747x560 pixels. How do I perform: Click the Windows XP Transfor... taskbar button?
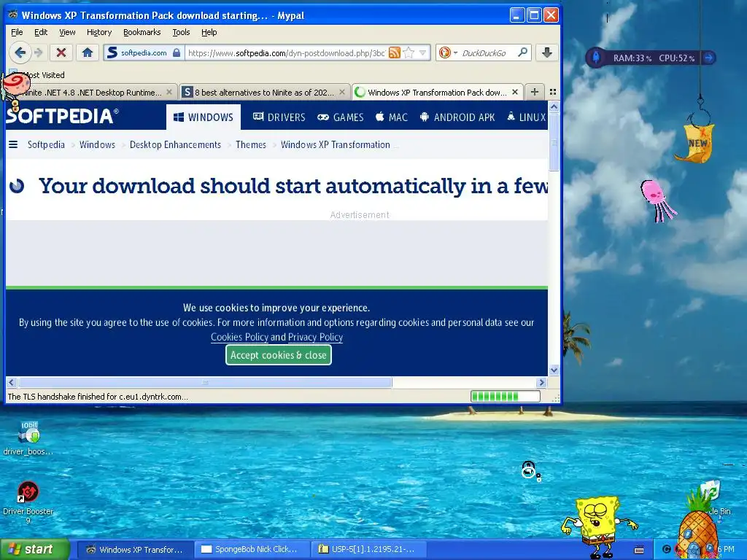(135, 549)
